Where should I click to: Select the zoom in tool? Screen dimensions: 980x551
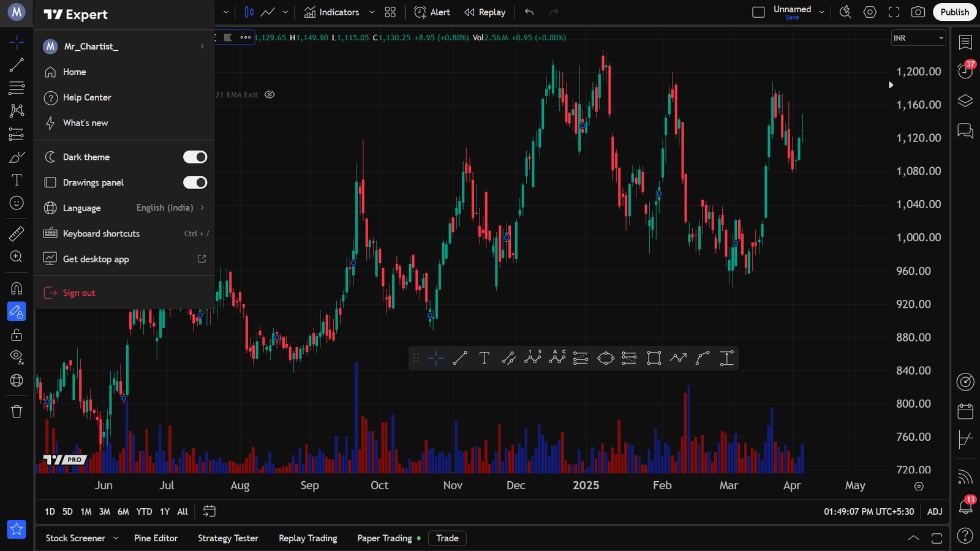point(17,257)
